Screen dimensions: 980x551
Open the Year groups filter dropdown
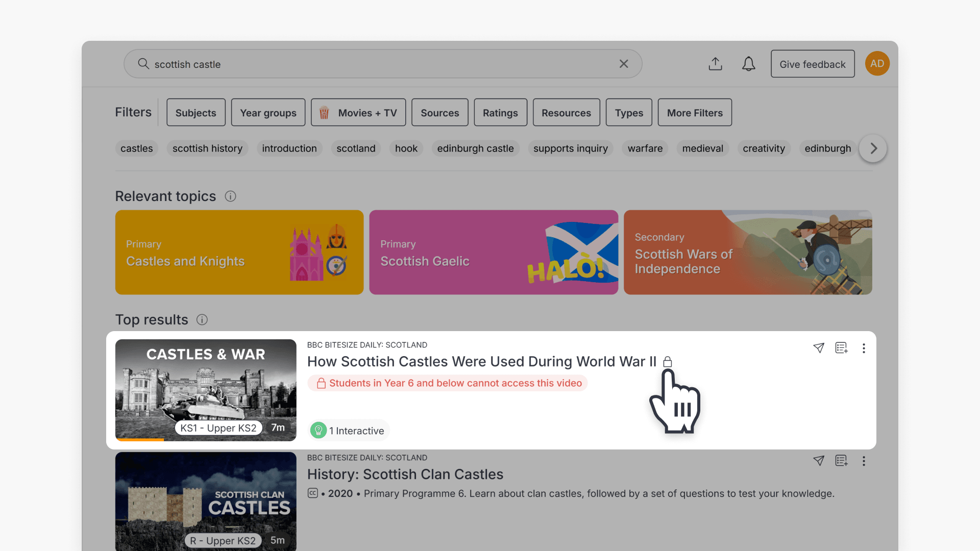[268, 113]
